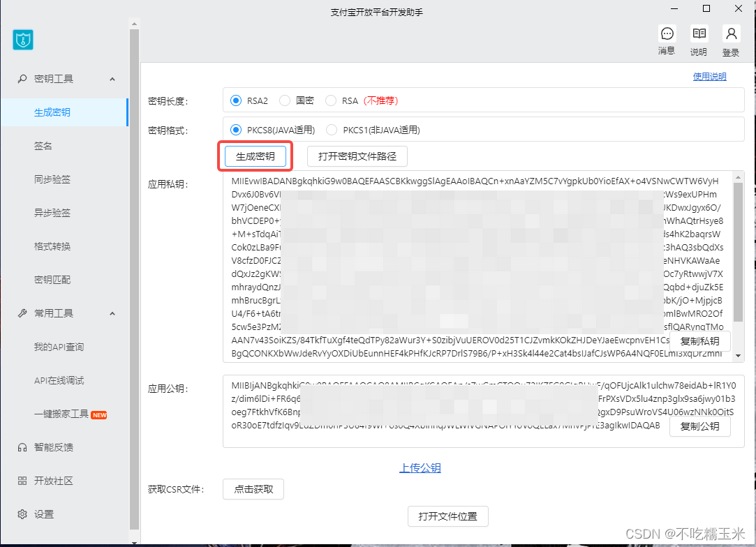Click inside the 应用公钥 text area
The width and height of the screenshot is (756, 547).
(x=483, y=411)
